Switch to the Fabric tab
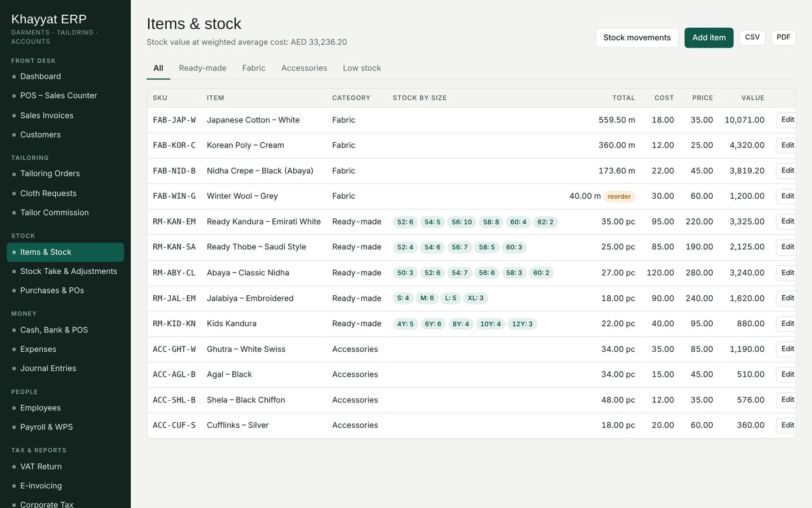This screenshot has height=508, width=812. [x=254, y=68]
